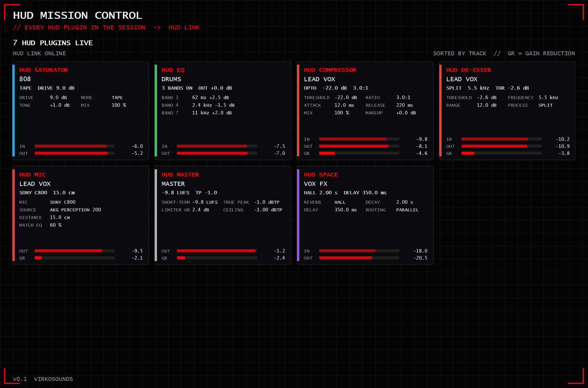Open the HUD DE-ESSER plugin title
The width and height of the screenshot is (588, 388).
pyautogui.click(x=469, y=70)
